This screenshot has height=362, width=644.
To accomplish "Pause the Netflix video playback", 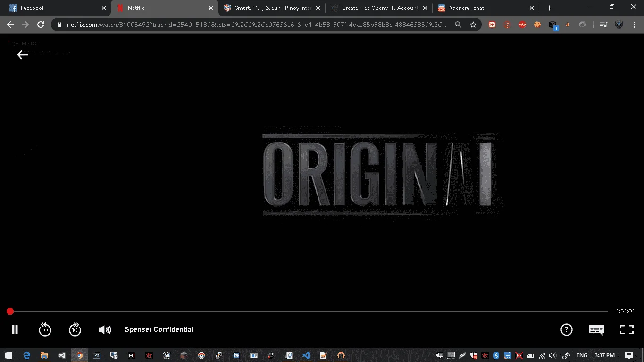I will coord(15,329).
